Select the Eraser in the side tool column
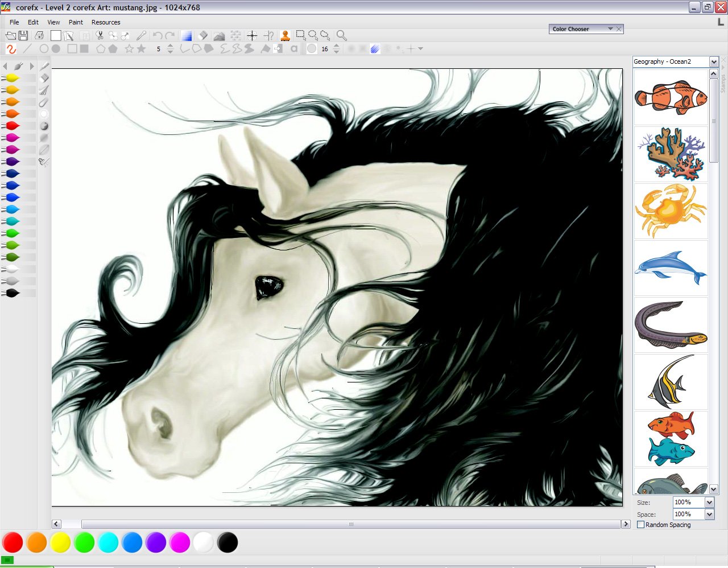The image size is (728, 568). coord(44,78)
